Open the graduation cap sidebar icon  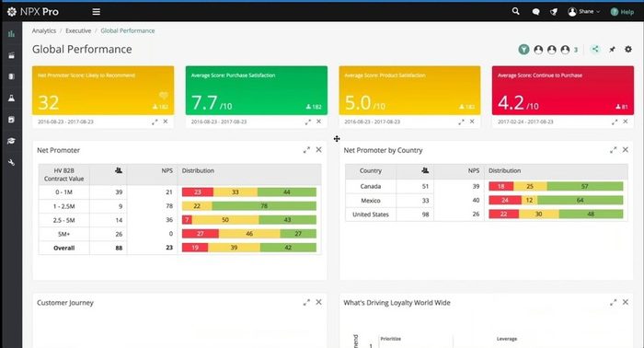(11, 141)
